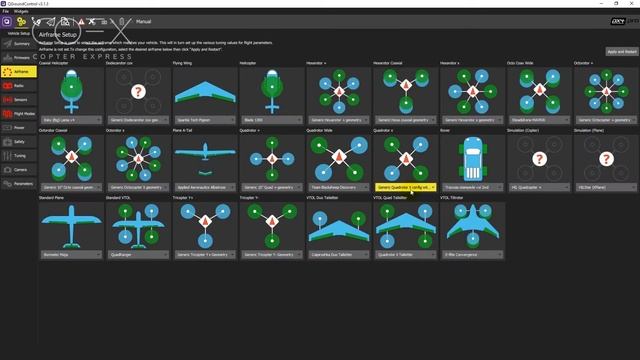Open the Camera setup page

[19, 169]
